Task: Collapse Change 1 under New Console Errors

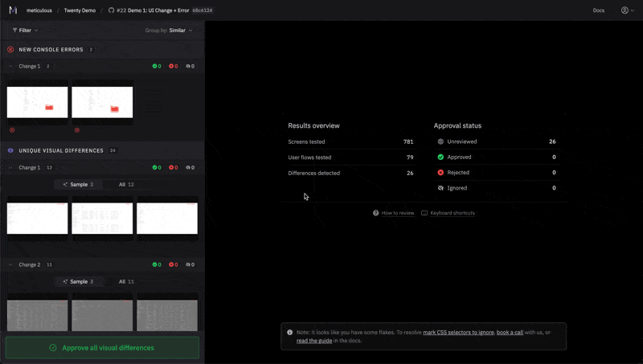Action: coord(10,66)
